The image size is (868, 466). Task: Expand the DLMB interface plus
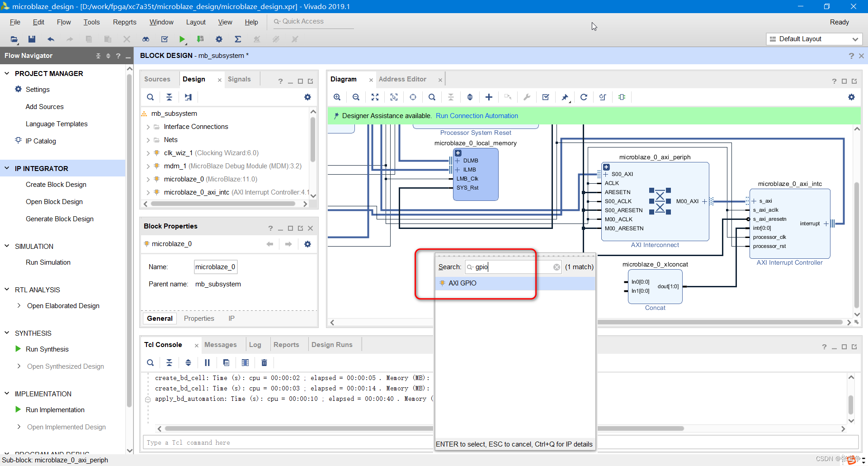click(458, 161)
